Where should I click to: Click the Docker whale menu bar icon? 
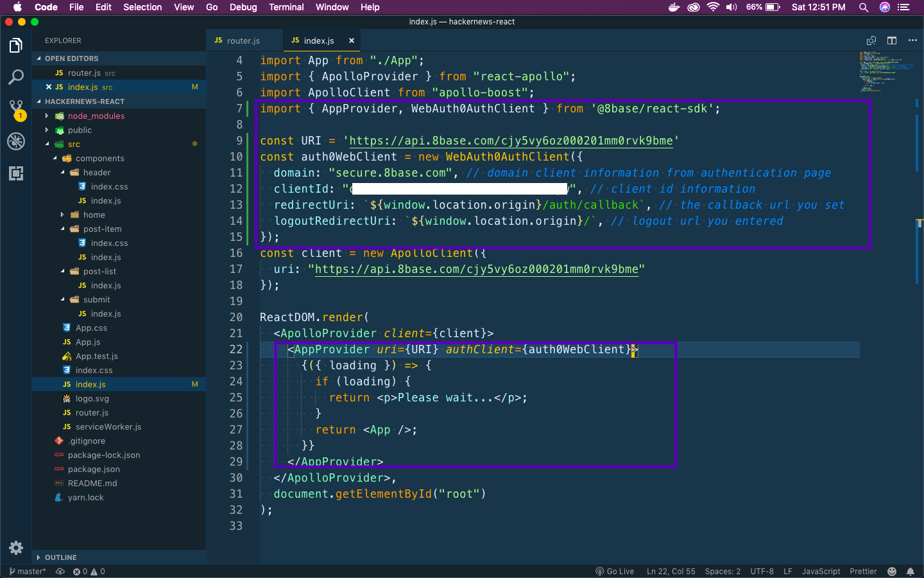(674, 7)
